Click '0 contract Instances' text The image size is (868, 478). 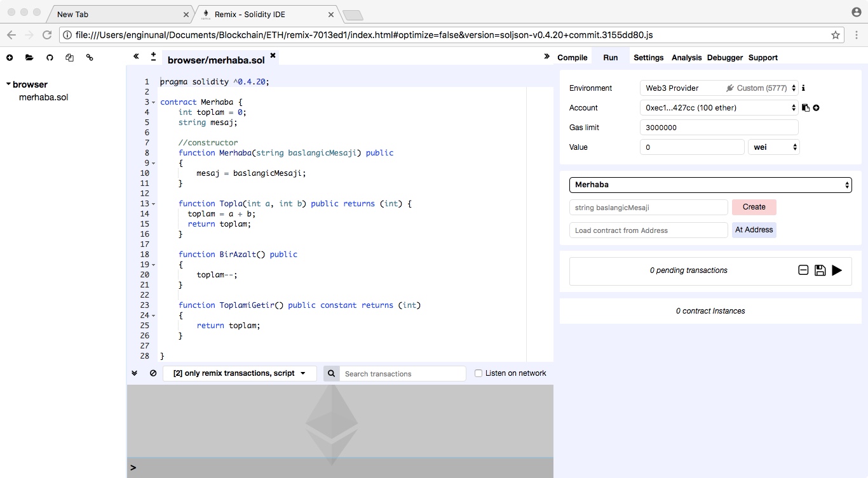click(x=710, y=311)
